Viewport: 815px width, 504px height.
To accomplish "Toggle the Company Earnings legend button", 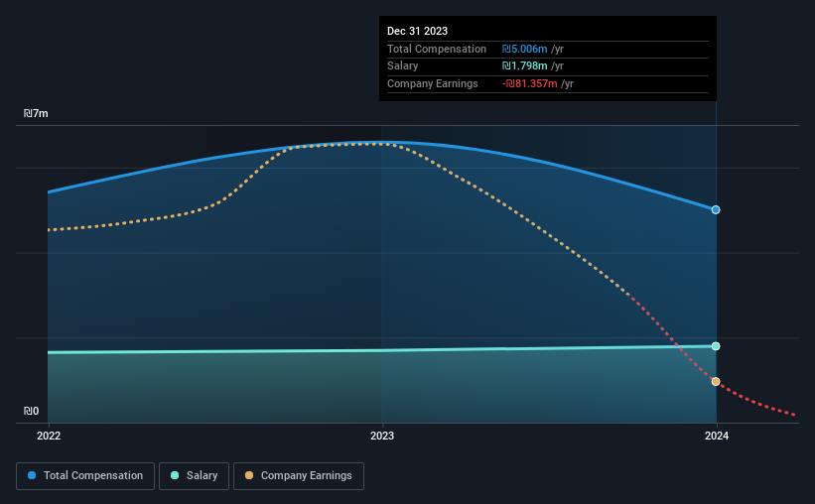I will click(x=299, y=476).
